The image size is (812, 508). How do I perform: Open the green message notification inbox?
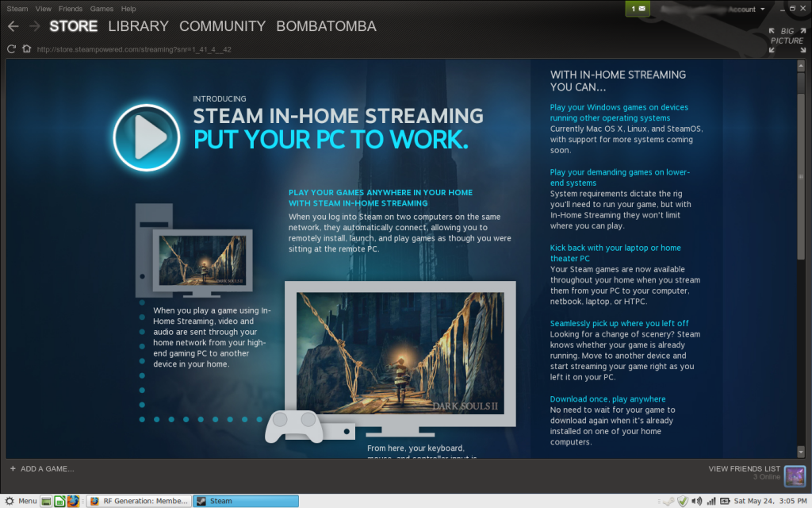(x=638, y=9)
